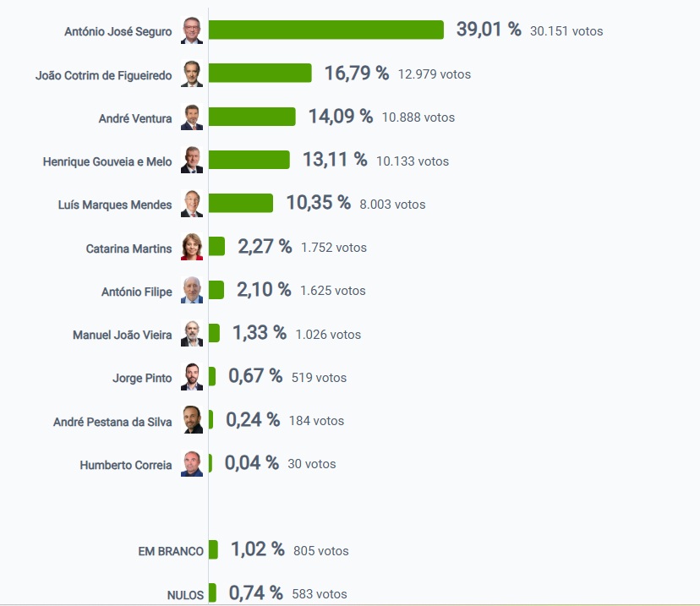Click the NULOS label
Screen dimensions: 700x606
[x=185, y=595]
